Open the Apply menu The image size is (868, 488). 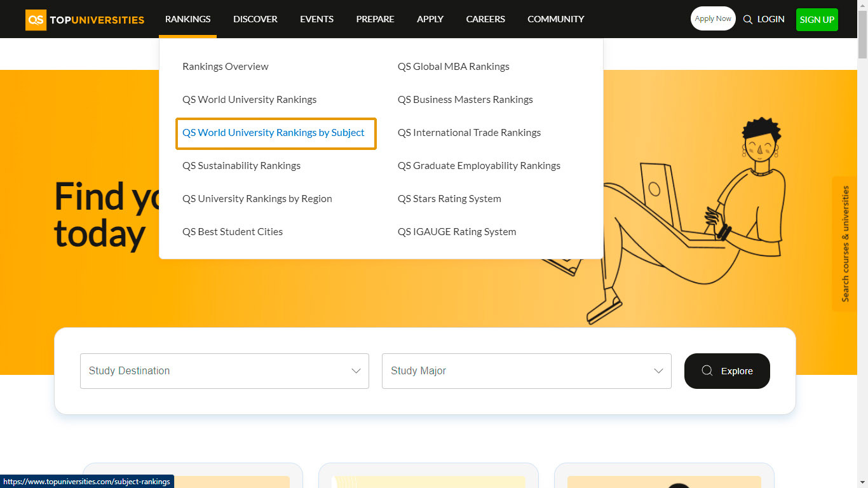pos(430,19)
